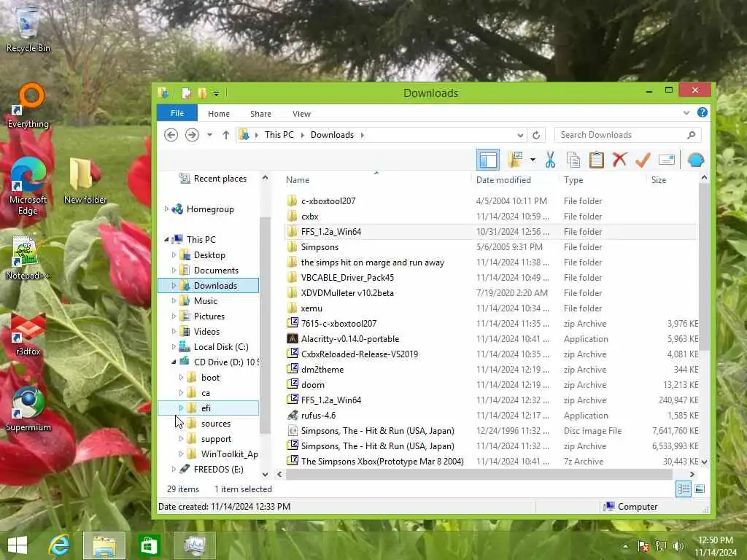Select the sources folder in tree
This screenshot has height=560, width=747.
[x=216, y=424]
